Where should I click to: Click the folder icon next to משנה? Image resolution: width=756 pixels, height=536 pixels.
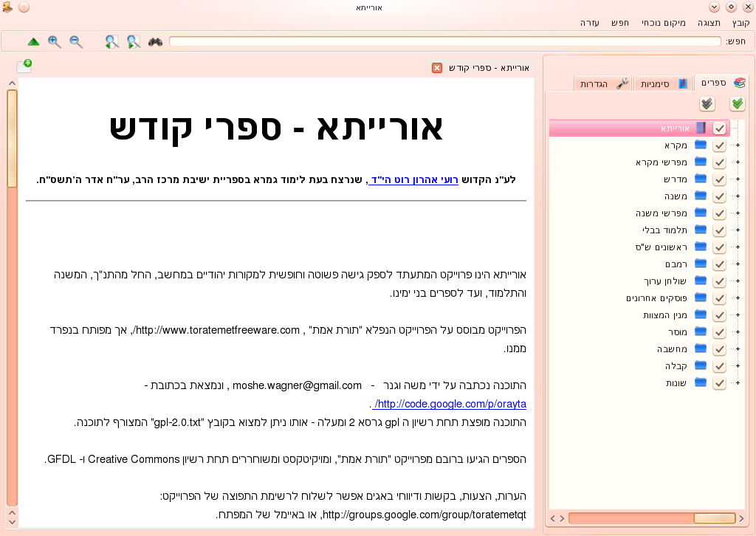coord(701,196)
